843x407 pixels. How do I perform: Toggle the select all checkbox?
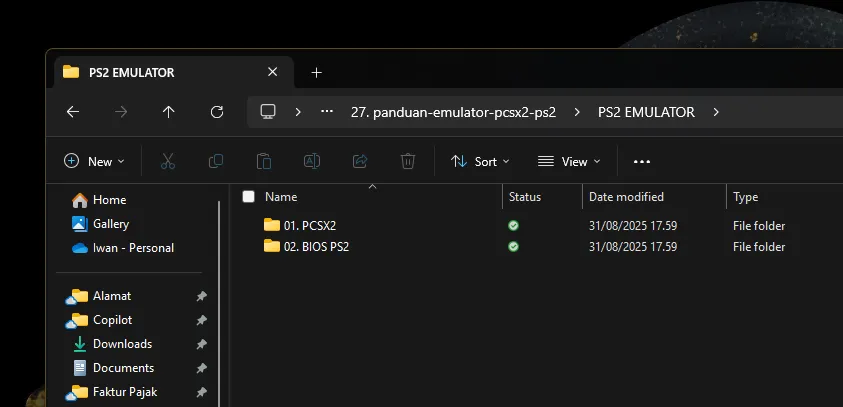pyautogui.click(x=248, y=197)
